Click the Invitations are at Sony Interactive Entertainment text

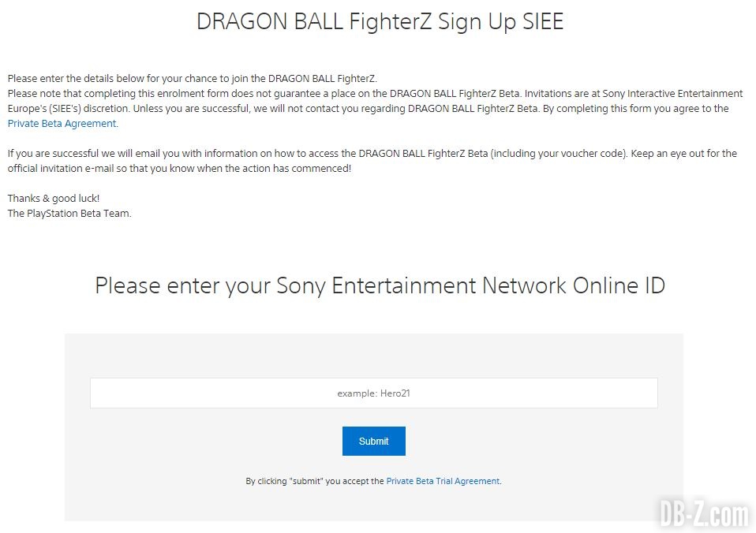click(634, 94)
